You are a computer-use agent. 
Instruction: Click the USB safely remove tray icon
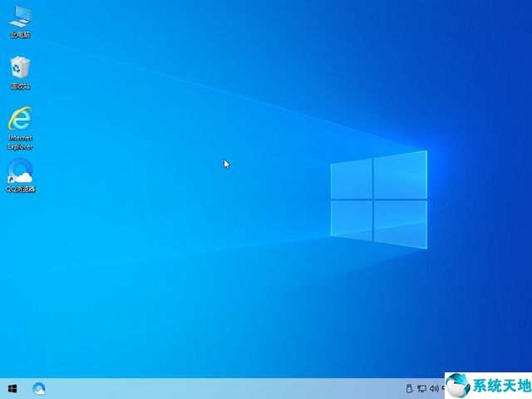coord(410,388)
